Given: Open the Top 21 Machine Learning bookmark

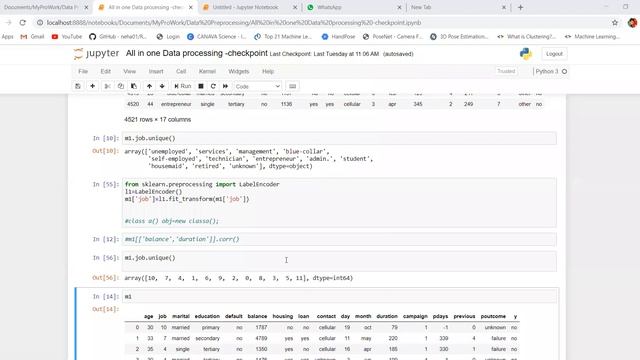Looking at the screenshot, I should (x=283, y=37).
